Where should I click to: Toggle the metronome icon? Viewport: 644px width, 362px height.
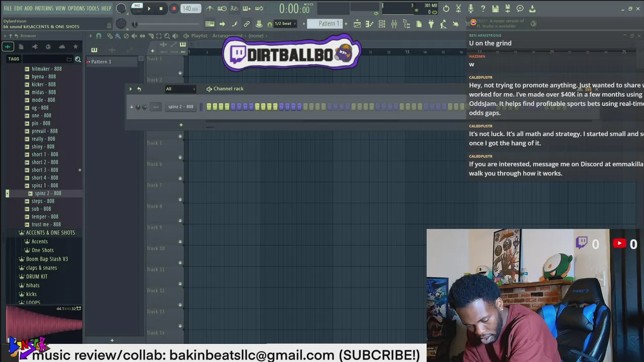pos(210,9)
